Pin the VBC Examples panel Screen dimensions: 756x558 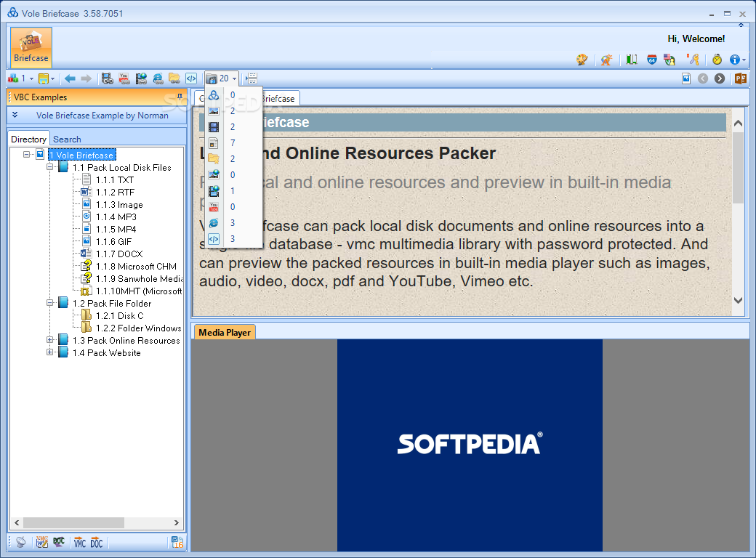pyautogui.click(x=180, y=97)
